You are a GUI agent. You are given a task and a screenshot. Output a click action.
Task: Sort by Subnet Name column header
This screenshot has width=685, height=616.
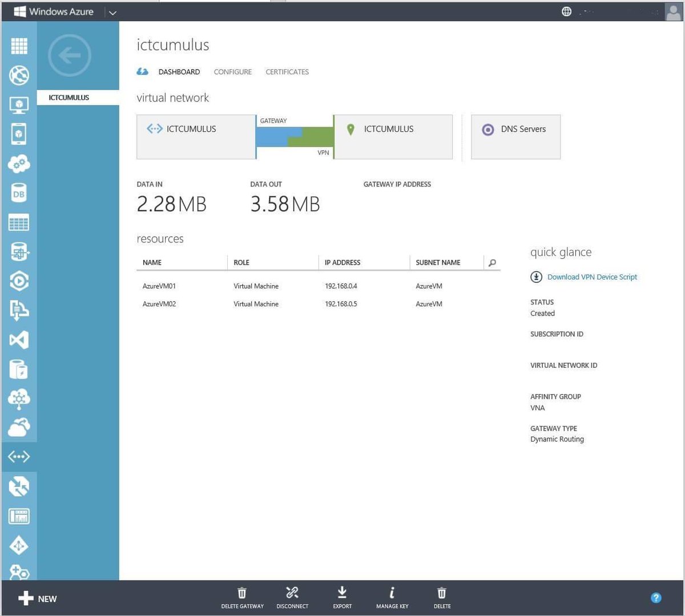point(446,262)
